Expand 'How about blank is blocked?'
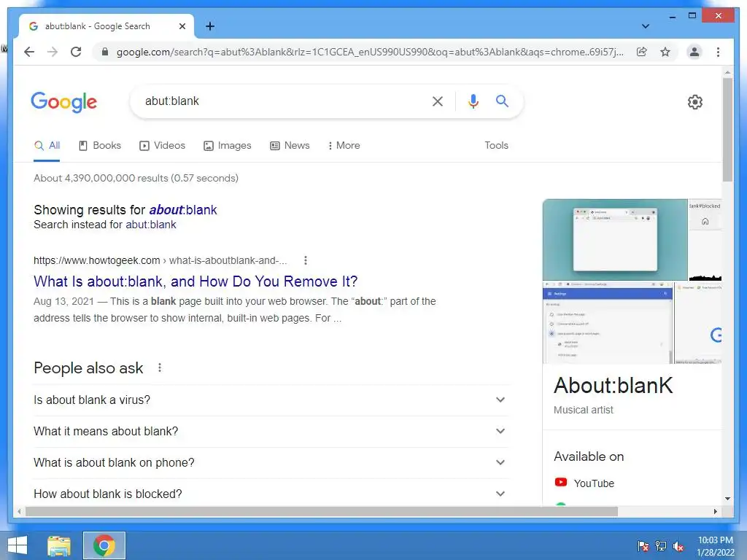 [271, 494]
